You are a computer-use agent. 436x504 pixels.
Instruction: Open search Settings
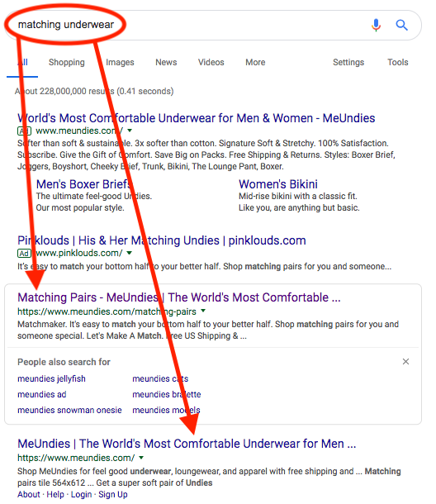click(348, 62)
